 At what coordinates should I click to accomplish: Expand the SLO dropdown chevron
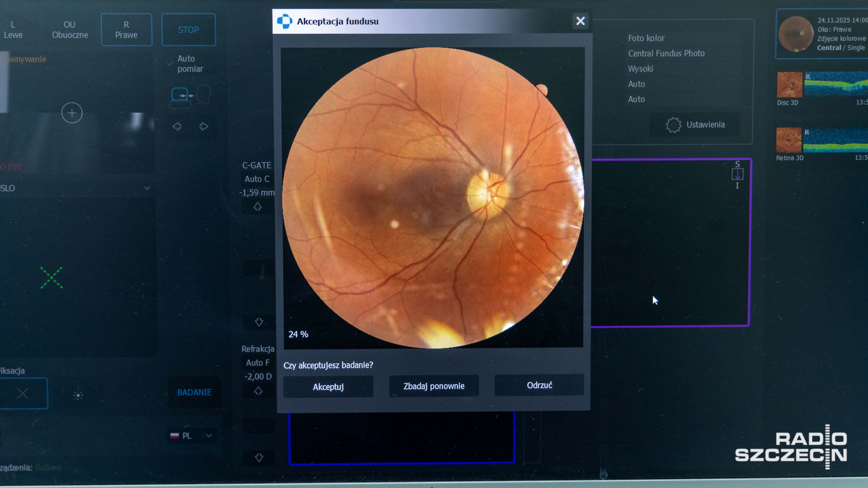147,188
